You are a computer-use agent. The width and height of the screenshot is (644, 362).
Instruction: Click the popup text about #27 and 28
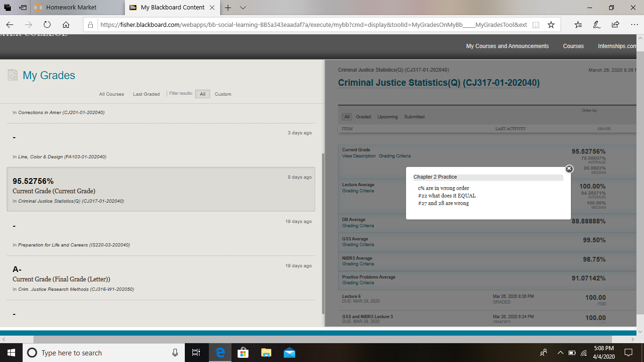coord(443,203)
